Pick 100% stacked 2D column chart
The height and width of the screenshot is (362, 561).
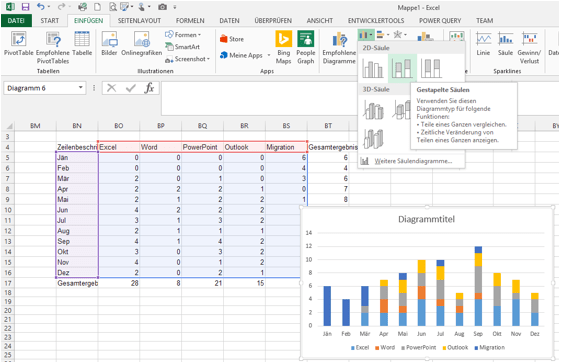[431, 68]
